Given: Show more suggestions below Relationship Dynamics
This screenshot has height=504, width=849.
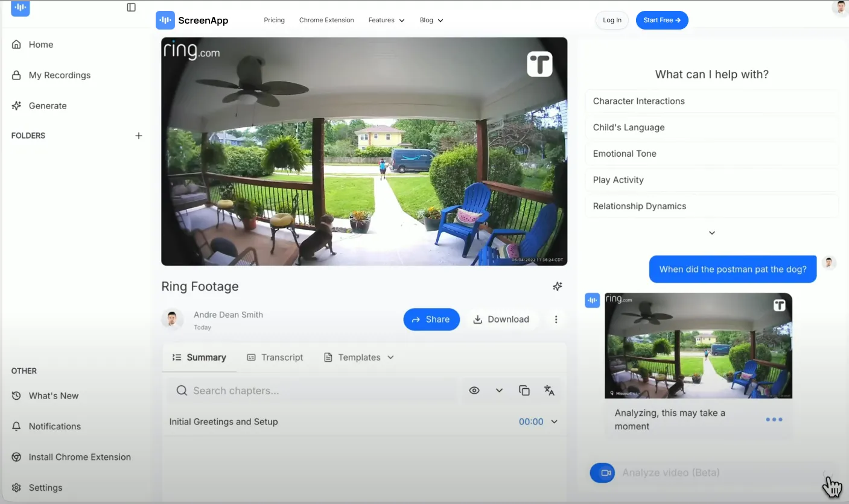Looking at the screenshot, I should 712,233.
